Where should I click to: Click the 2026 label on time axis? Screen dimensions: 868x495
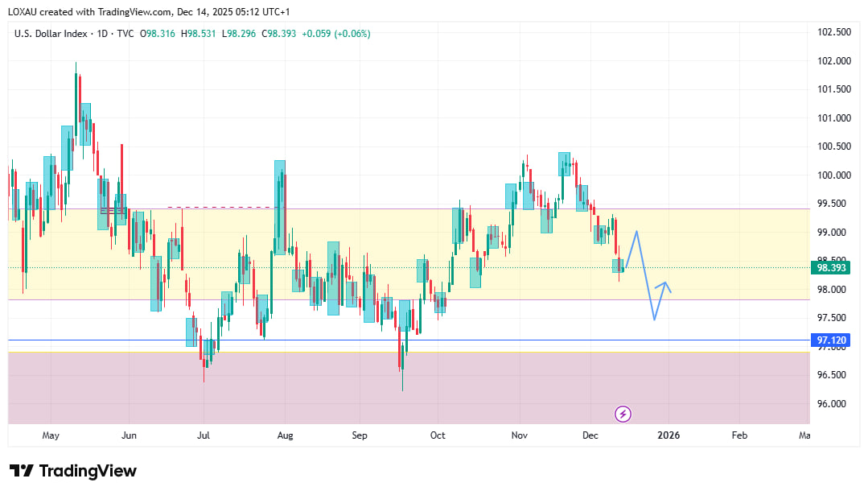point(668,435)
